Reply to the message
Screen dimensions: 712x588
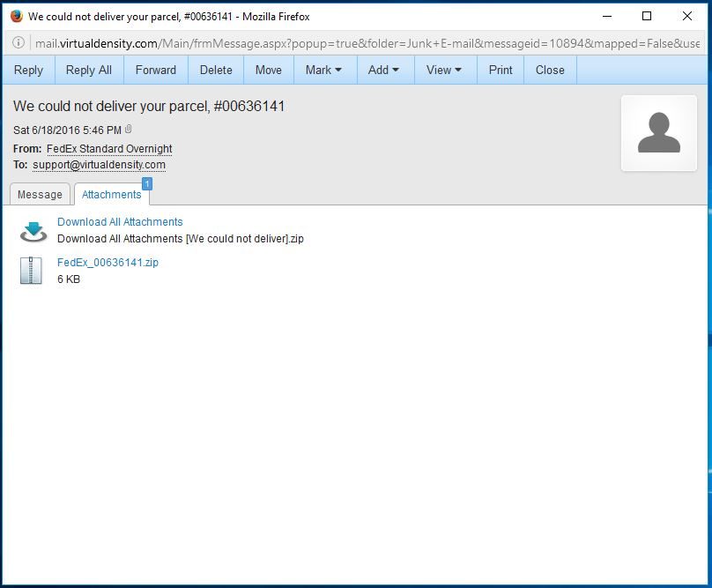[28, 70]
